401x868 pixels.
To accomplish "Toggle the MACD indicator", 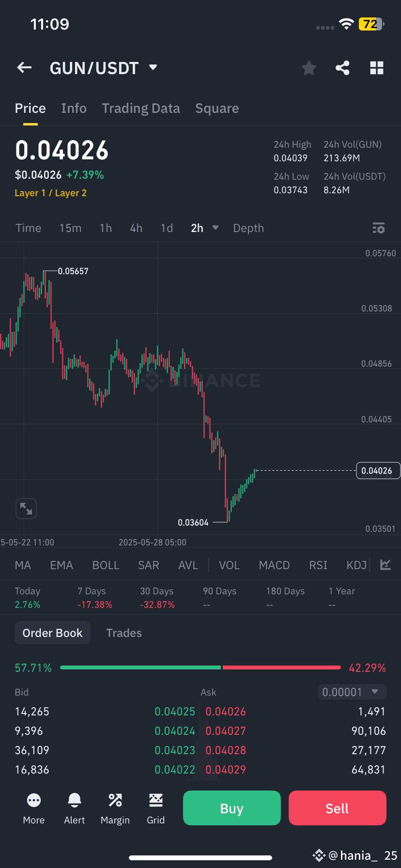I will point(274,565).
